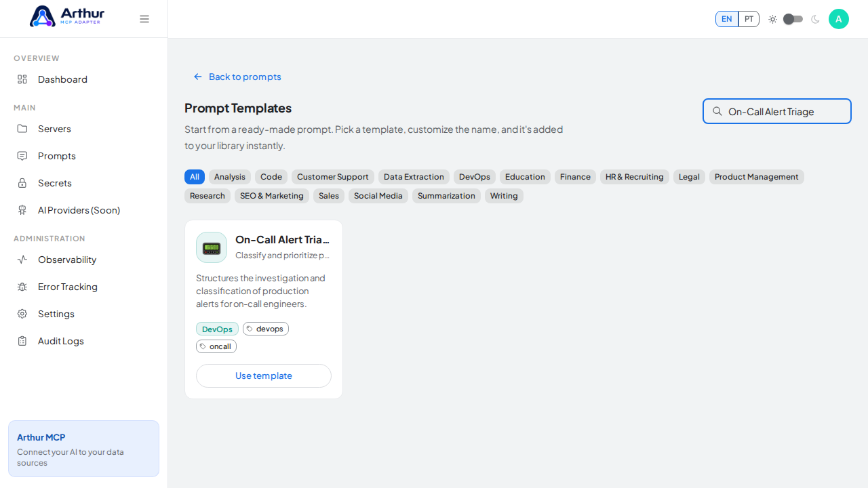Switch language to EN
Image resolution: width=868 pixels, height=488 pixels.
point(727,19)
